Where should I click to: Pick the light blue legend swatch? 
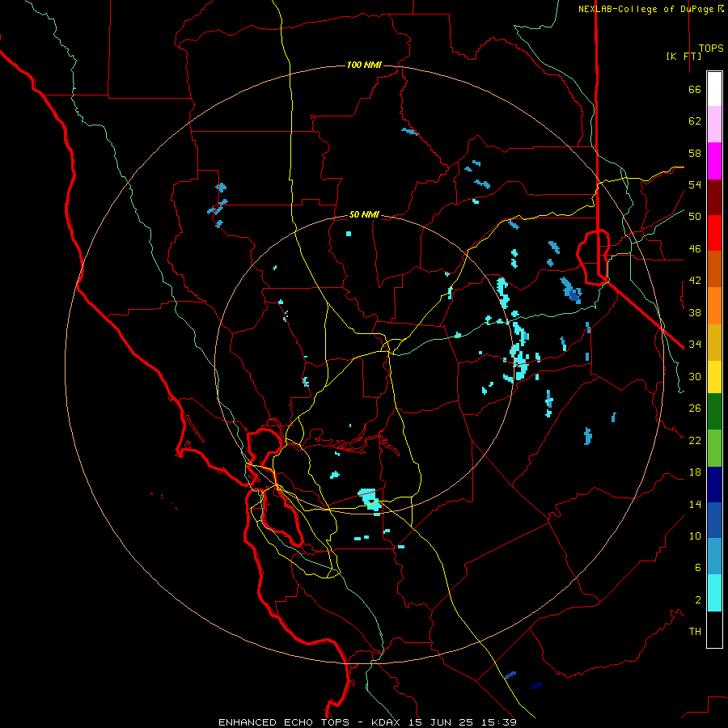click(714, 556)
